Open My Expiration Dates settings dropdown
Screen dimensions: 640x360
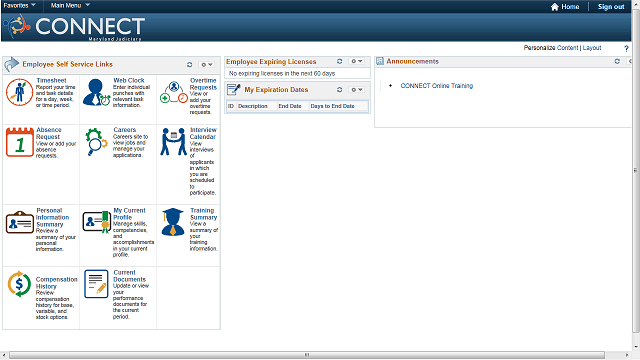pos(357,89)
